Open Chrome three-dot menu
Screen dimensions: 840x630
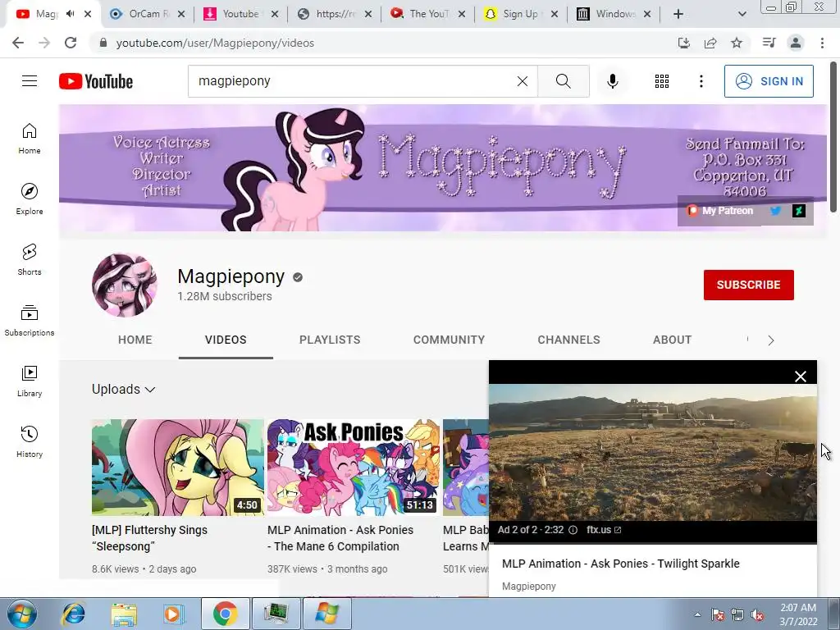[x=822, y=43]
